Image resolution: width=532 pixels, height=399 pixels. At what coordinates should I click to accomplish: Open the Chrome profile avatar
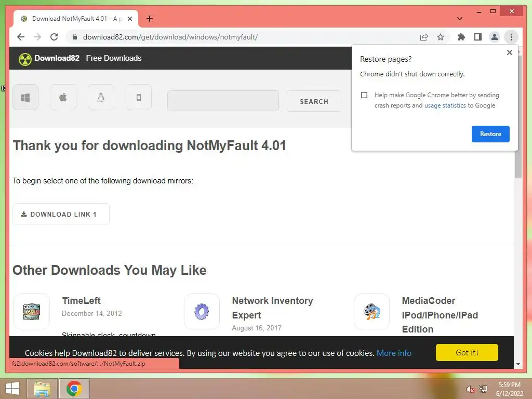(x=495, y=37)
